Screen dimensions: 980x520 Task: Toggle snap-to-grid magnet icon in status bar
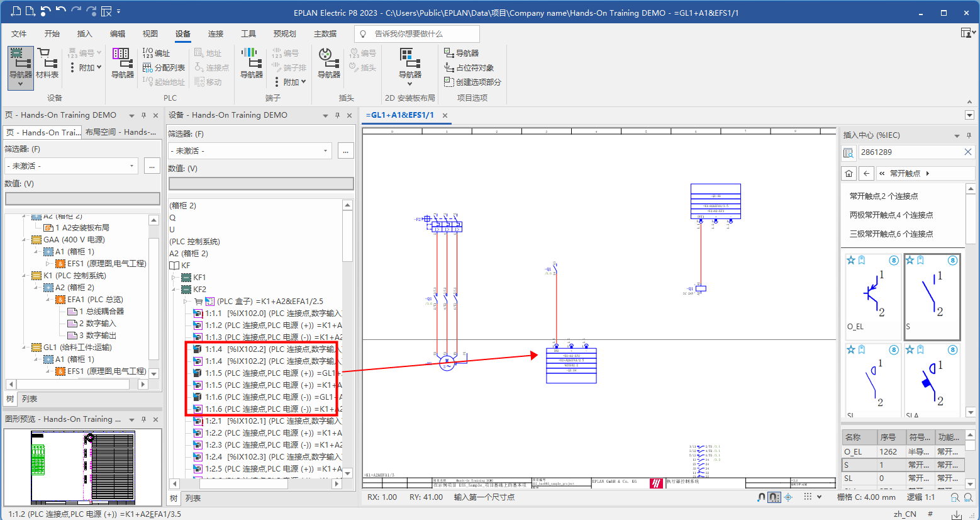pos(774,497)
